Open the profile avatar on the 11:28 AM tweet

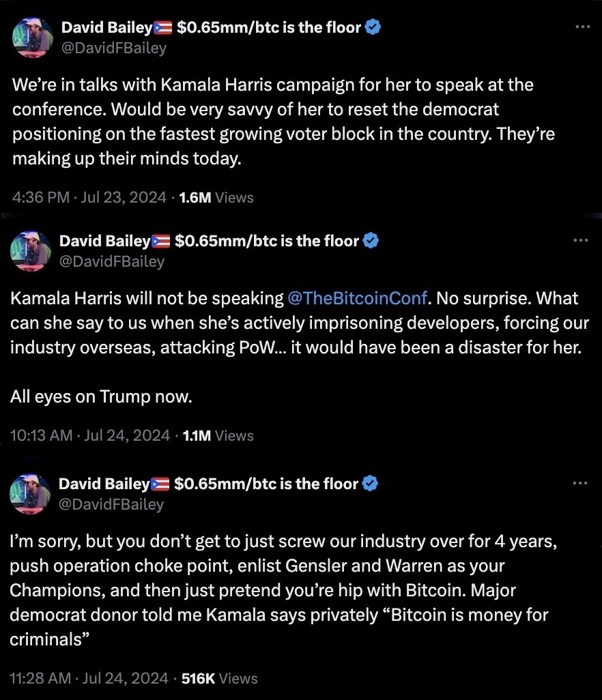tap(31, 494)
